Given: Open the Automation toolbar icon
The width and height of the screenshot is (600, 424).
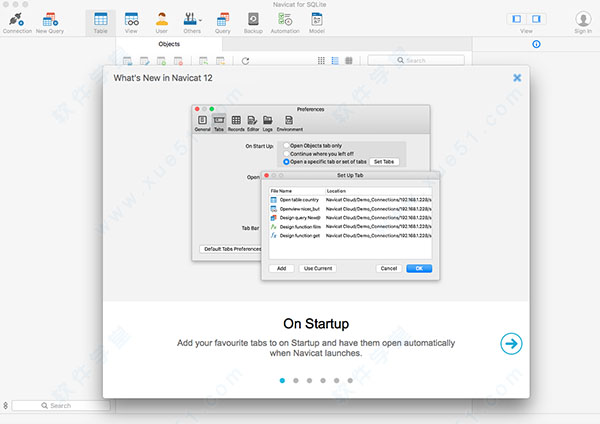Looking at the screenshot, I should pyautogui.click(x=285, y=23).
